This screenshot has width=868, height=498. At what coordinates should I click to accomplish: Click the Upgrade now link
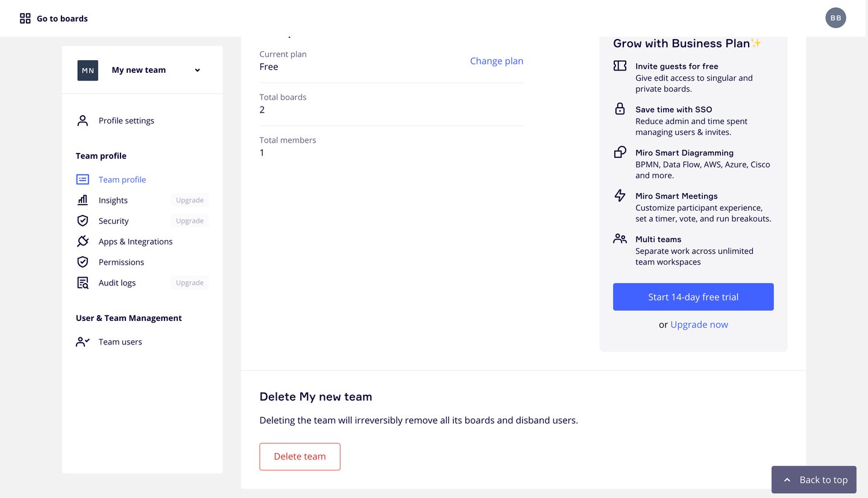click(x=699, y=325)
